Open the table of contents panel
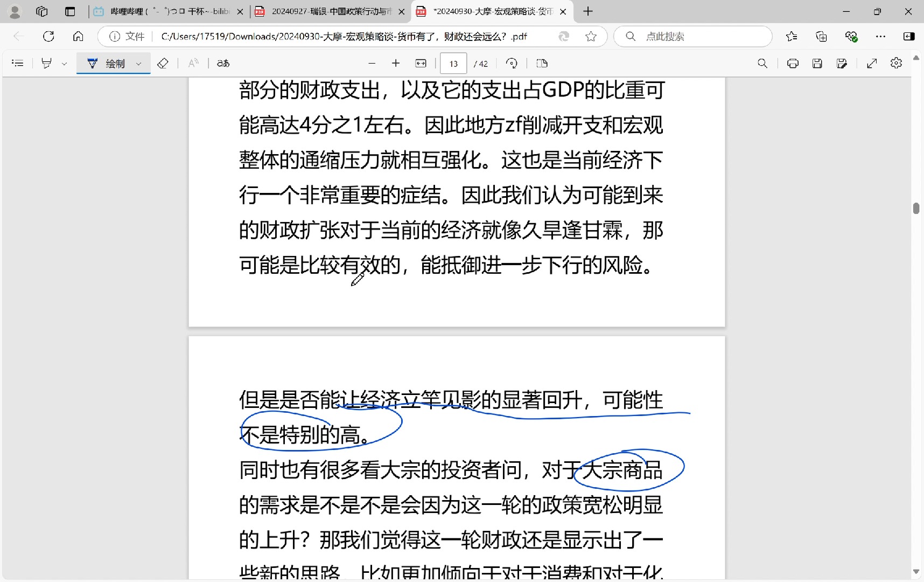The image size is (924, 582). click(17, 64)
